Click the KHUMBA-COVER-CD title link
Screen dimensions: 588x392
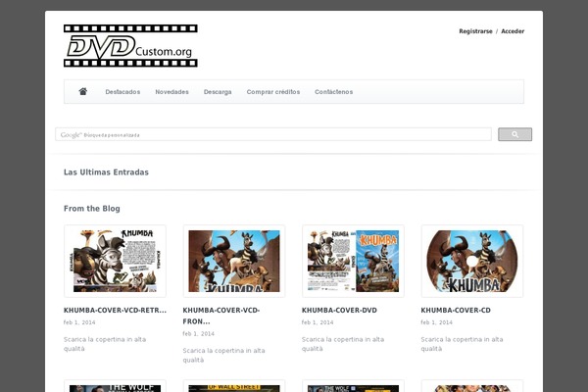pyautogui.click(x=456, y=311)
